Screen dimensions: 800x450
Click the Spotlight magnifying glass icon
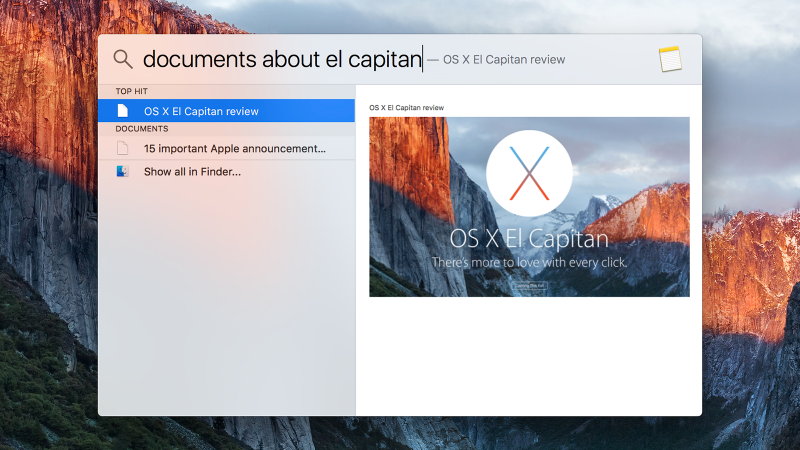(123, 59)
